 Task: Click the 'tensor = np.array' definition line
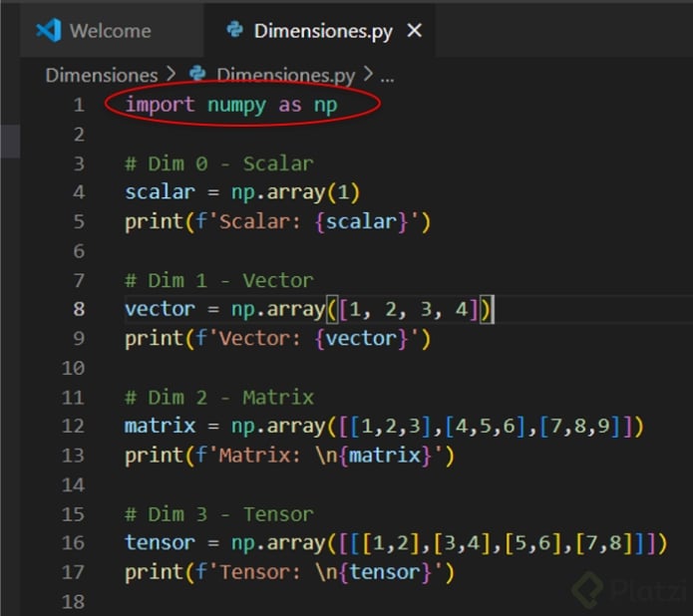[396, 543]
